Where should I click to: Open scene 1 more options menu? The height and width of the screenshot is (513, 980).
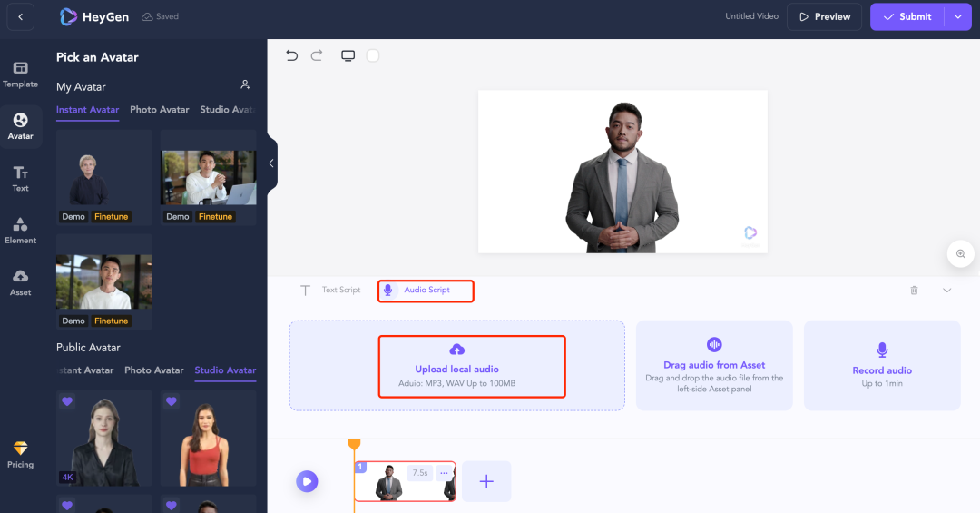[x=444, y=473]
